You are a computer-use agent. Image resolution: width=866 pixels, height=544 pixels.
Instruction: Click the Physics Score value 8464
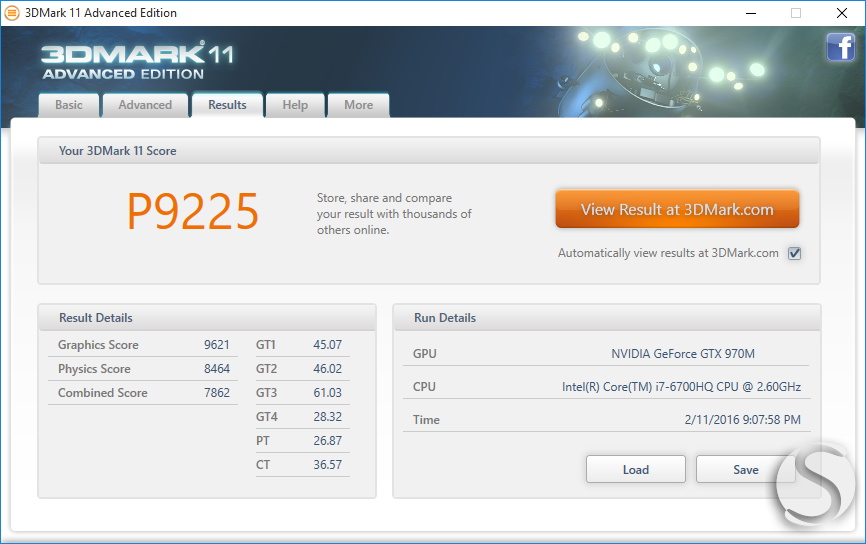(x=216, y=369)
